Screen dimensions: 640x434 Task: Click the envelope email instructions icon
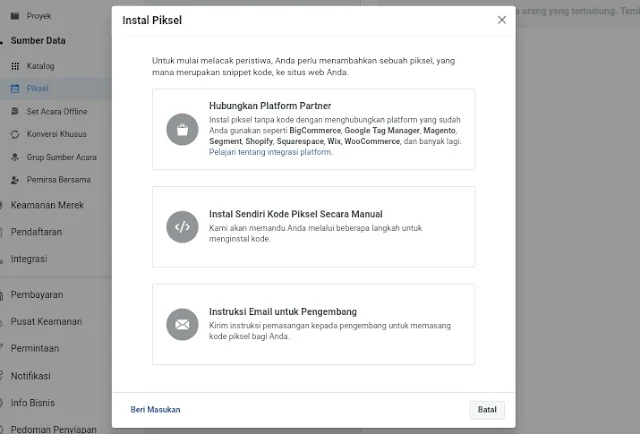point(182,325)
